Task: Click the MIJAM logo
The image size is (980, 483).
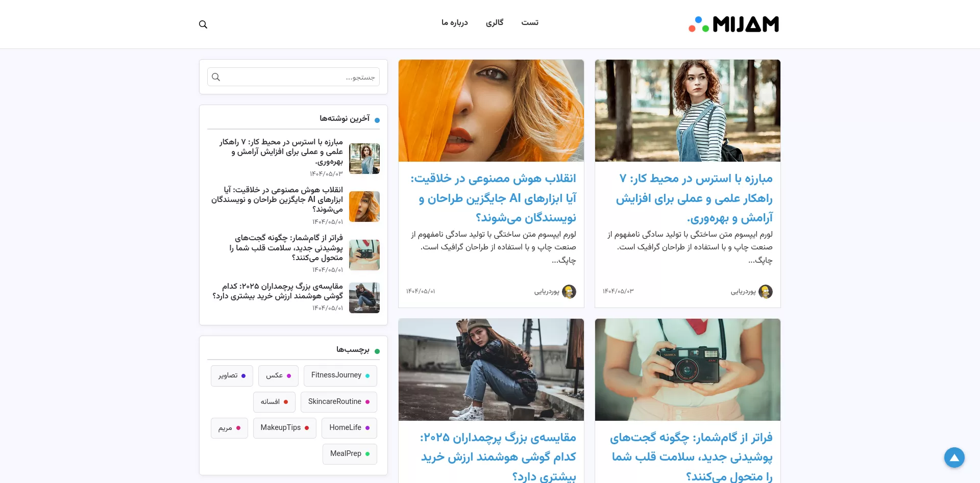Action: tap(733, 23)
